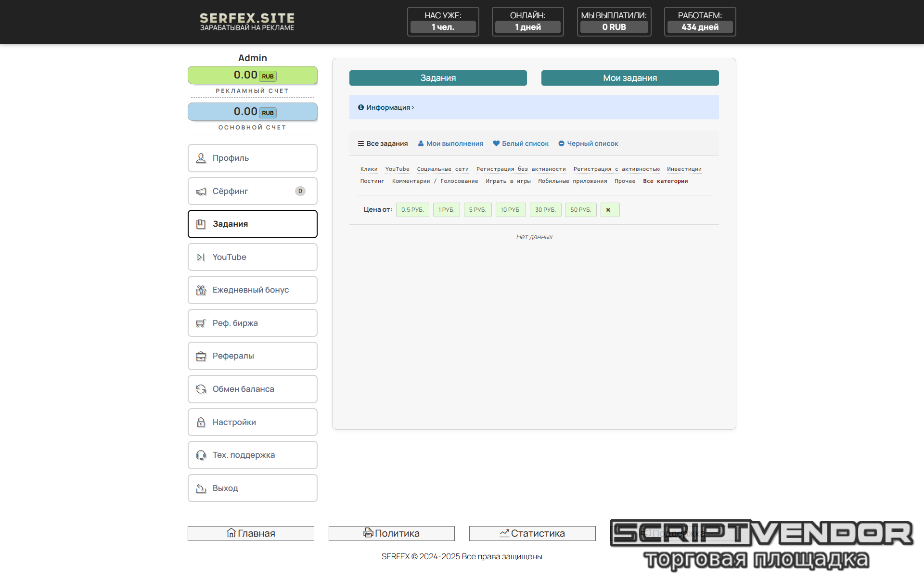This screenshot has height=579, width=924.
Task: Open the Сёрфинг menu item
Action: click(253, 191)
